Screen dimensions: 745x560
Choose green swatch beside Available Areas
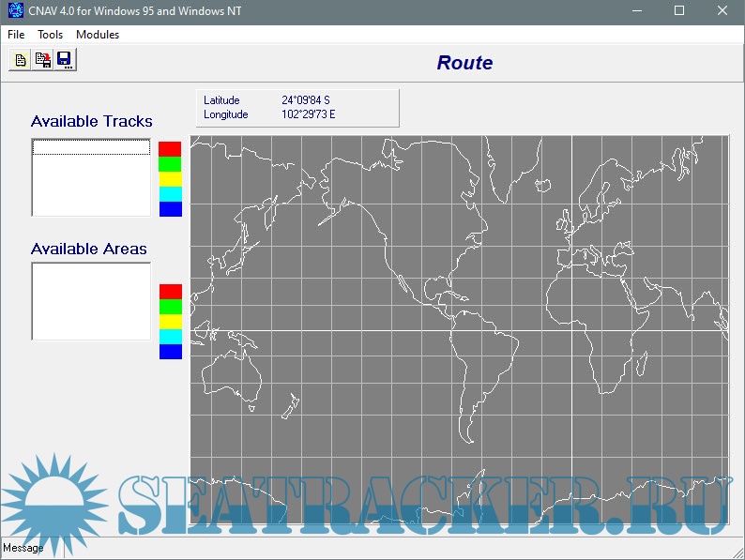click(x=170, y=307)
